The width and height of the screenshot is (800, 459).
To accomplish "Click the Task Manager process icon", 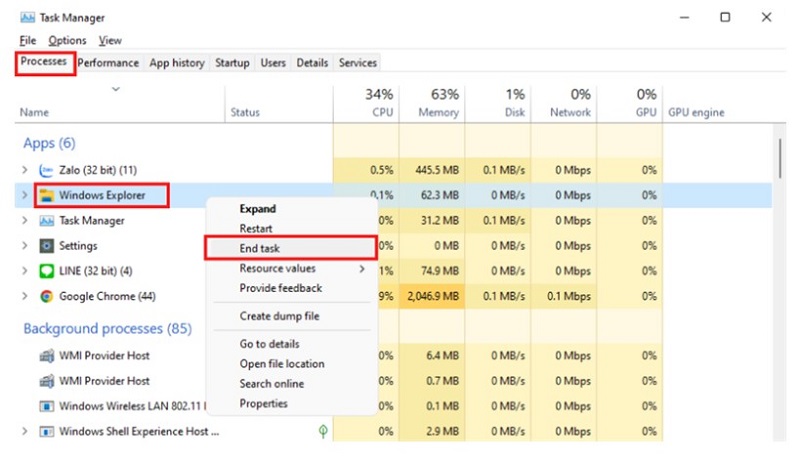I will coord(46,221).
